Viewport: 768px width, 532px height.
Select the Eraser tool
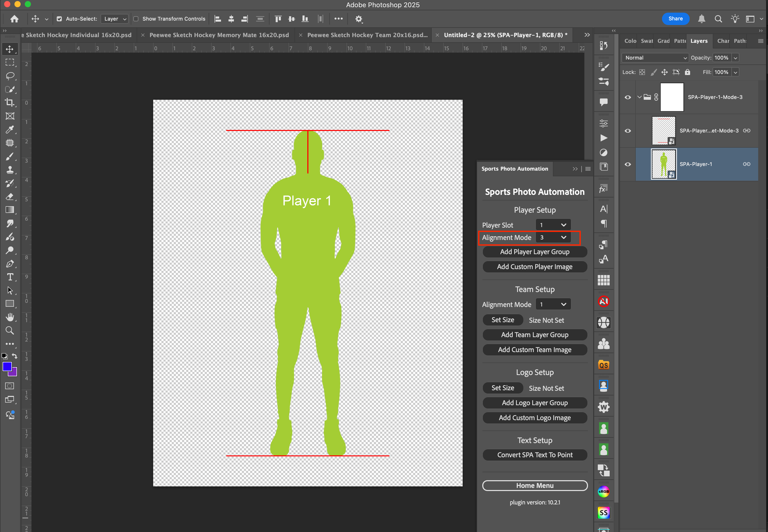point(10,197)
